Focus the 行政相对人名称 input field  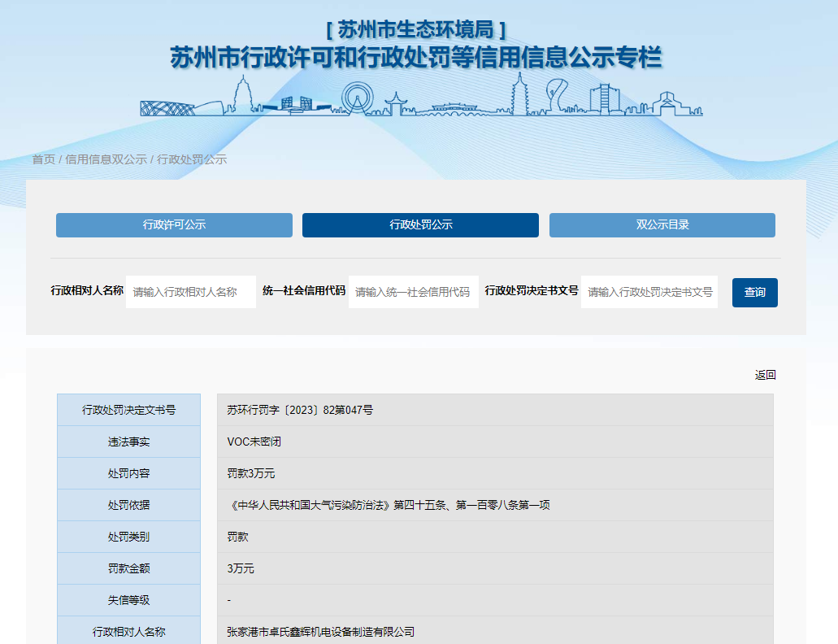coord(191,292)
